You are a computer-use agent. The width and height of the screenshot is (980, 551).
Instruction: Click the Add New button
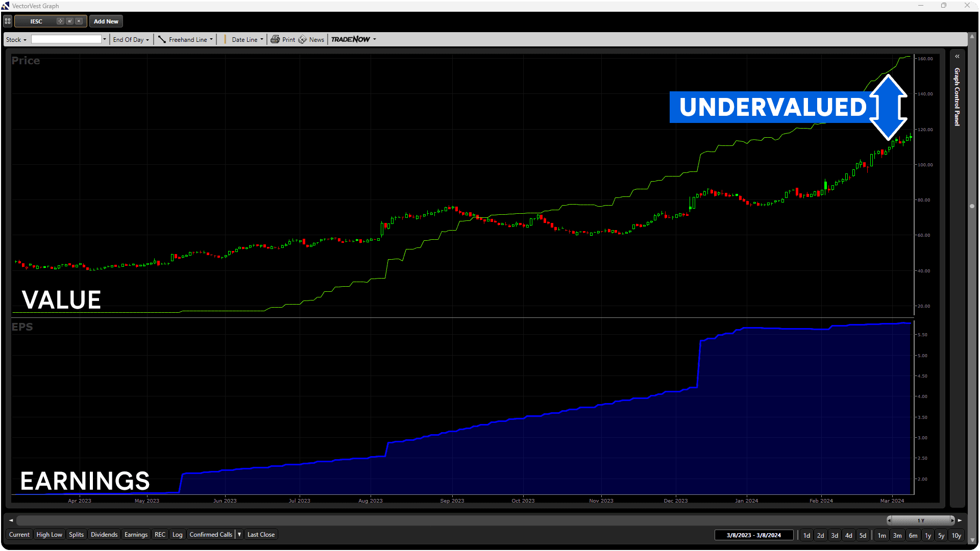[x=106, y=21]
